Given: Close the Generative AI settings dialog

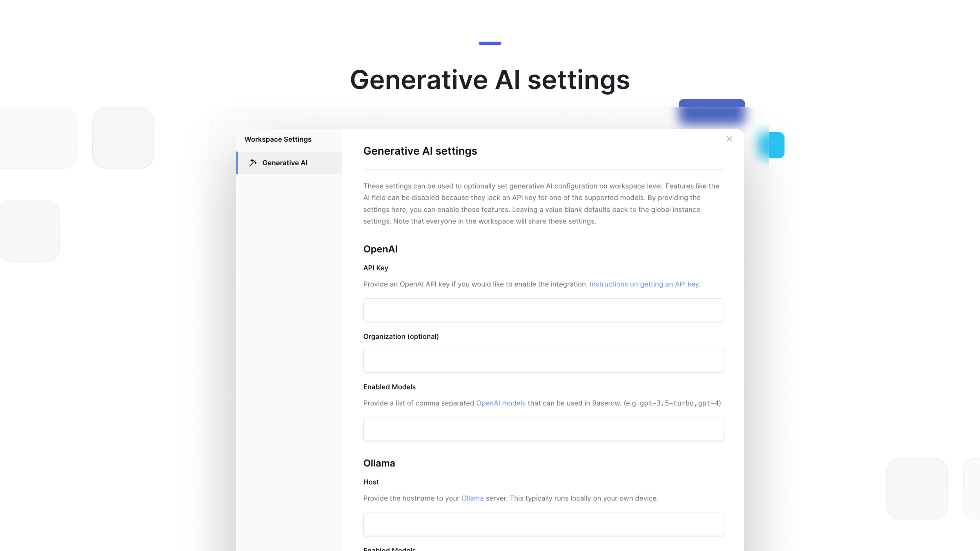Looking at the screenshot, I should (x=729, y=139).
